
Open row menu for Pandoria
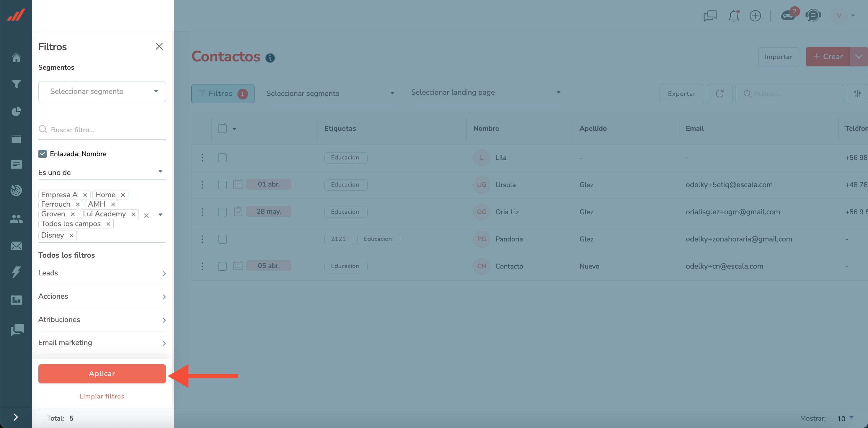(x=202, y=239)
